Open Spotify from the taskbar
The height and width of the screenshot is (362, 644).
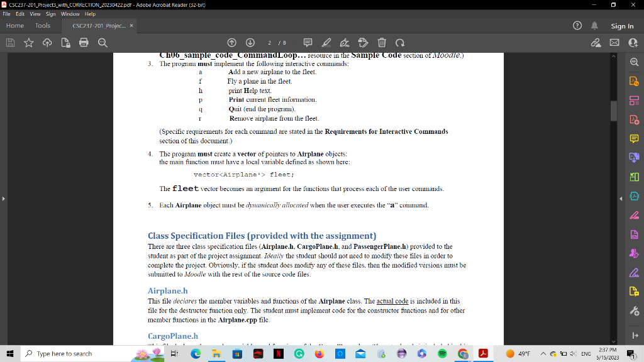442,353
